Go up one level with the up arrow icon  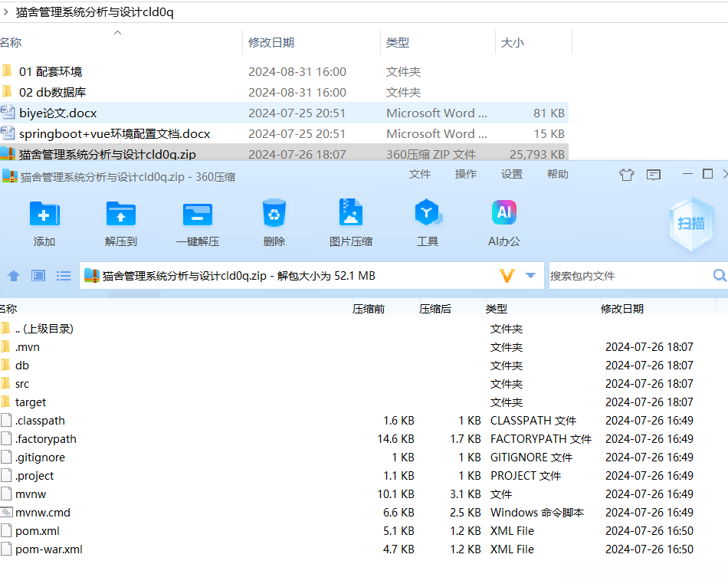point(14,276)
